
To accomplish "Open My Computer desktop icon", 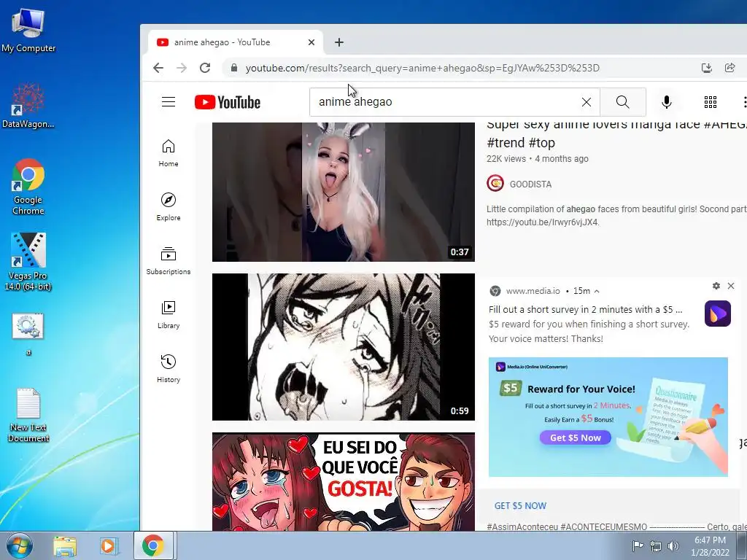I will [28, 30].
